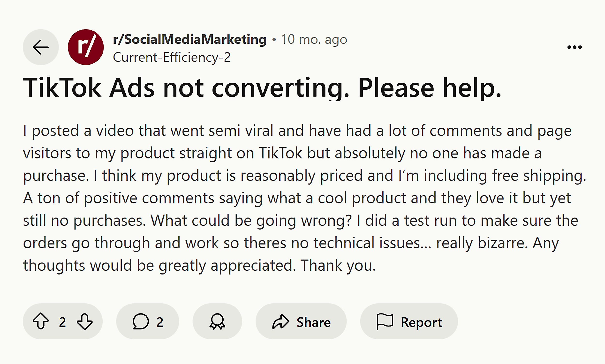
Task: Click the '10 mo. ago' timestamp
Action: point(314,39)
